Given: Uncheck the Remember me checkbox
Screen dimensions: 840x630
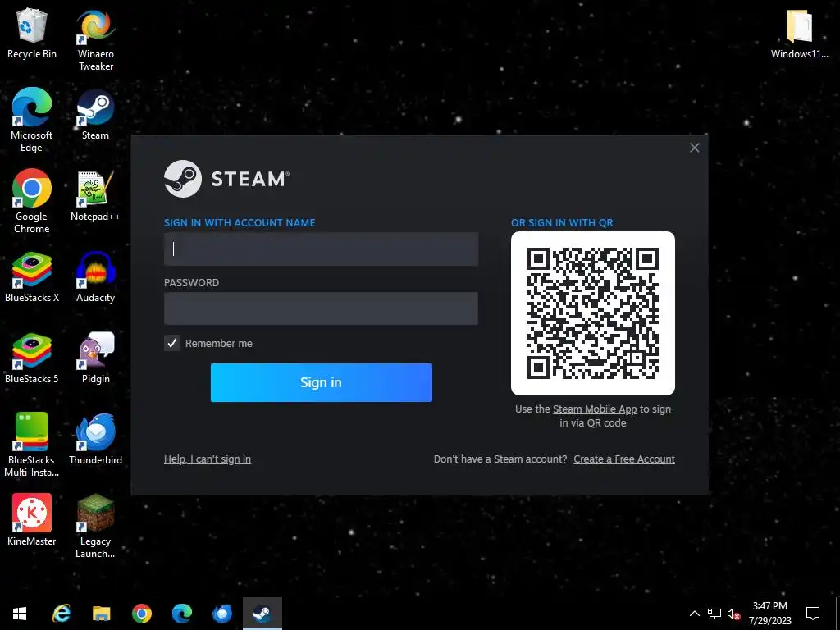Looking at the screenshot, I should click(172, 344).
